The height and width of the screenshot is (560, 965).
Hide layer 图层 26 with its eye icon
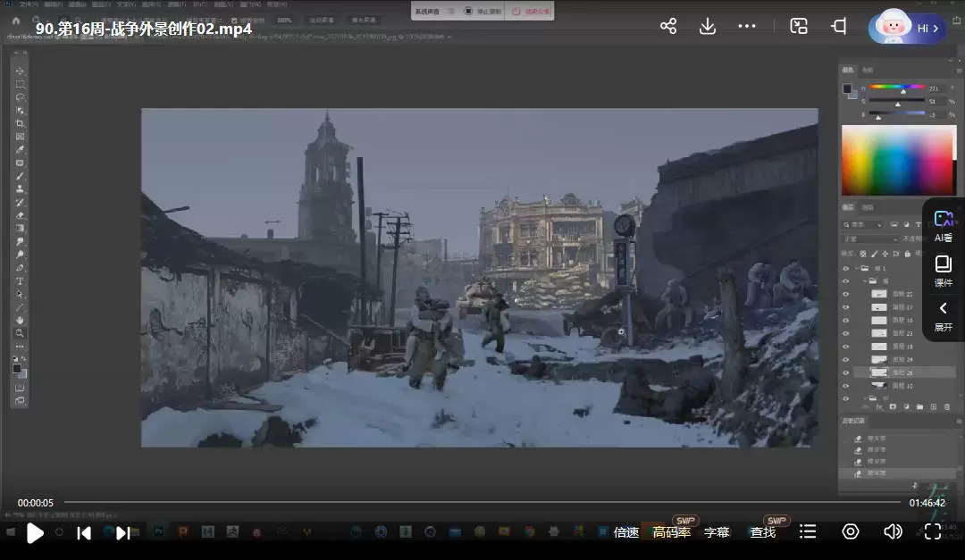point(845,372)
